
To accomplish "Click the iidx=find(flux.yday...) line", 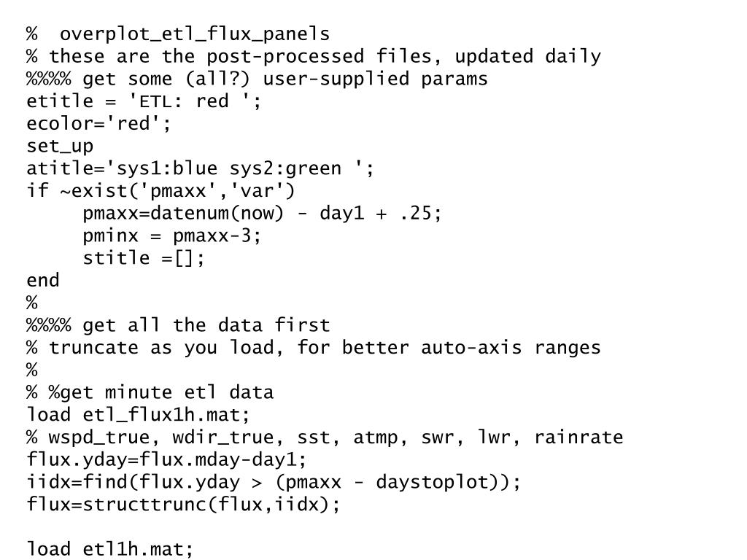I will pyautogui.click(x=274, y=482).
